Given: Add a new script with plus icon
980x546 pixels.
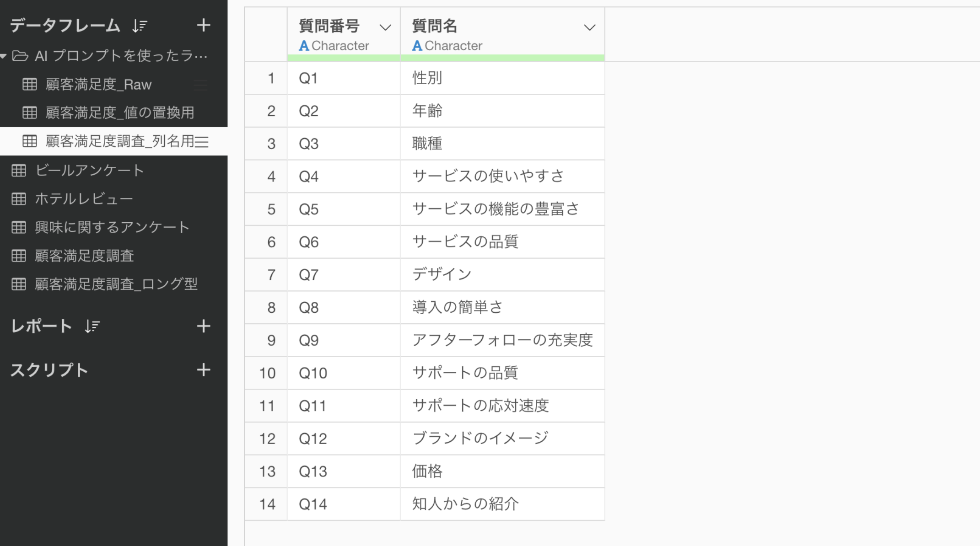Looking at the screenshot, I should click(203, 370).
